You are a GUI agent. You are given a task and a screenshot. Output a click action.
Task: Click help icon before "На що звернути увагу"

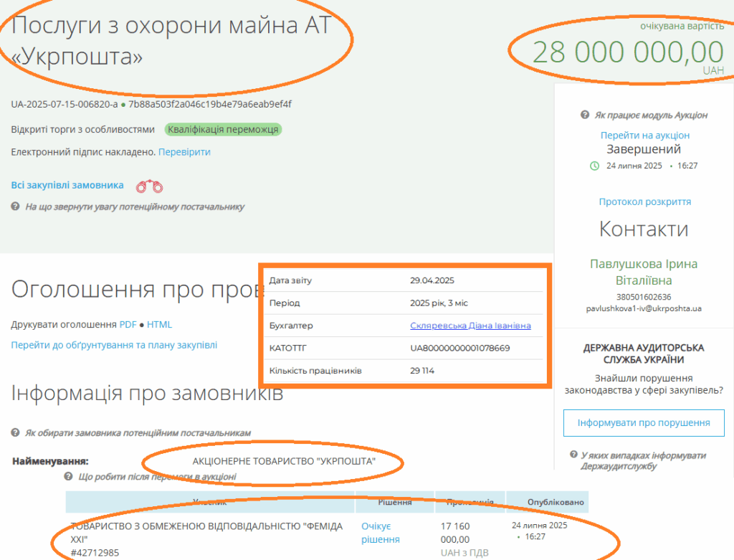[x=15, y=207]
